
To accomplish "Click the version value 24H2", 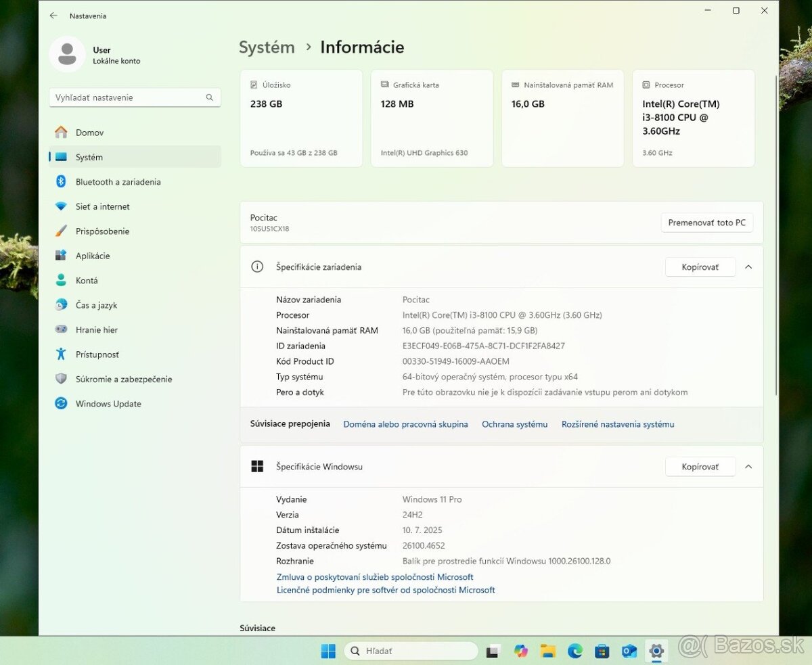I will [x=412, y=515].
